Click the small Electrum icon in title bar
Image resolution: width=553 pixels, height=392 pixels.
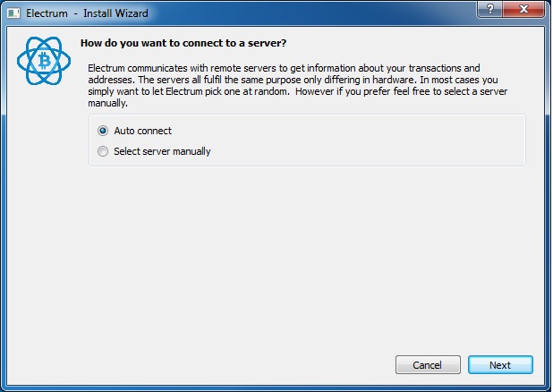click(x=13, y=13)
